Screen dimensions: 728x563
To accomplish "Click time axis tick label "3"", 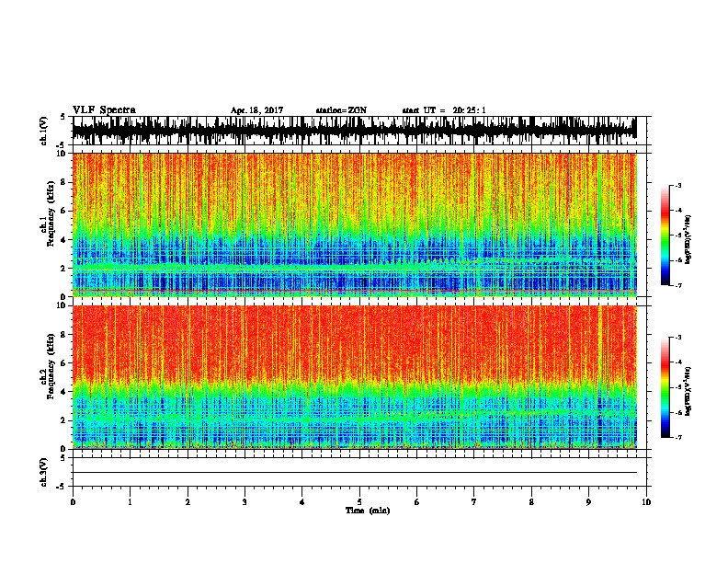I will click(245, 501).
